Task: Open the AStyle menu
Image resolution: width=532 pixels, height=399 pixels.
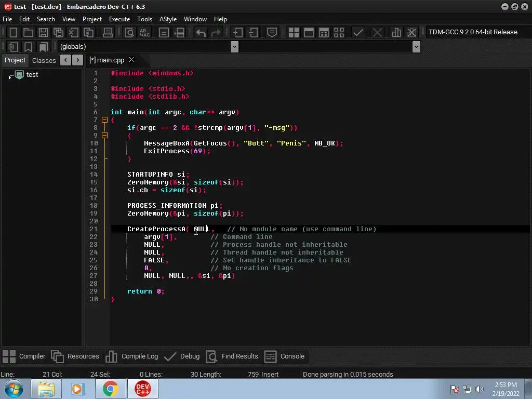Action: [x=168, y=19]
